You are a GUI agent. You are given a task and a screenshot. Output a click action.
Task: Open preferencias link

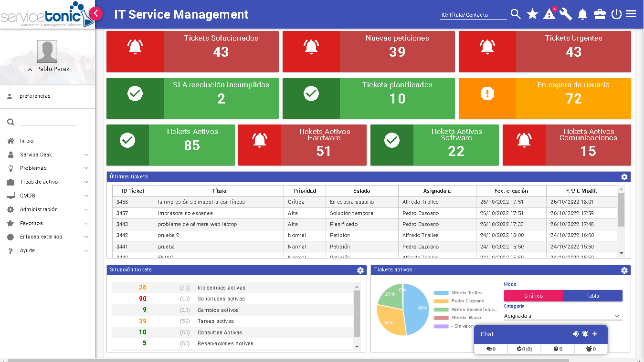tap(35, 96)
